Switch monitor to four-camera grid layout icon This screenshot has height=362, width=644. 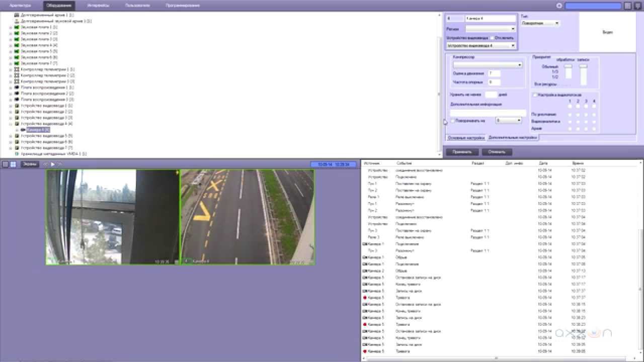(x=13, y=164)
